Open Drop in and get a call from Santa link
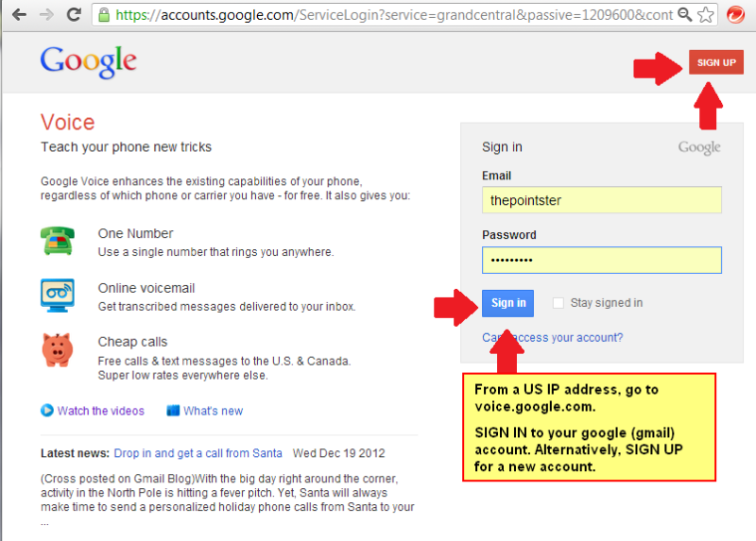The image size is (756, 541). [198, 453]
